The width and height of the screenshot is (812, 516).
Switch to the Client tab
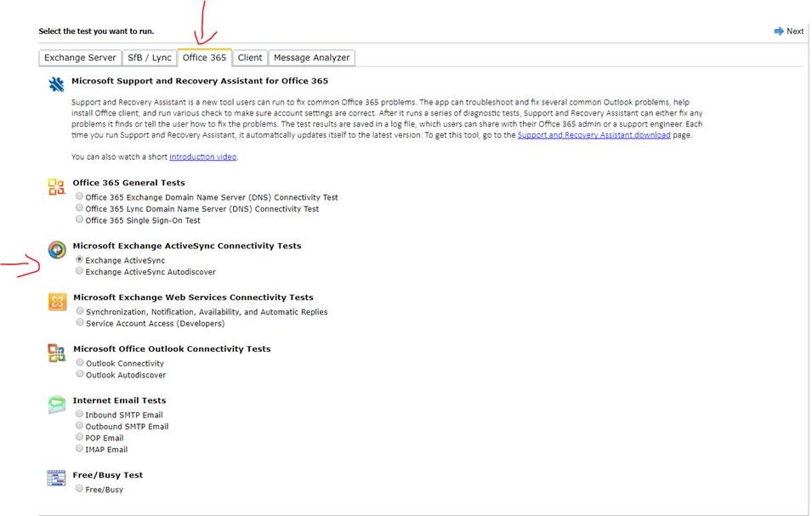[250, 58]
